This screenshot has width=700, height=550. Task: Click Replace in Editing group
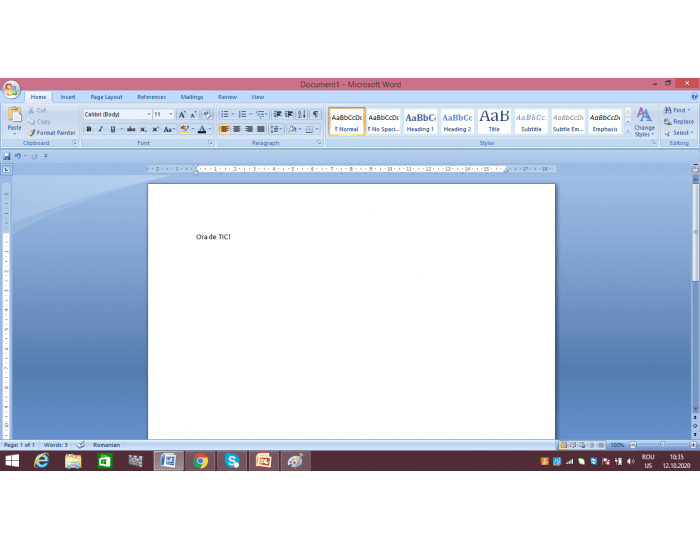pyautogui.click(x=679, y=122)
